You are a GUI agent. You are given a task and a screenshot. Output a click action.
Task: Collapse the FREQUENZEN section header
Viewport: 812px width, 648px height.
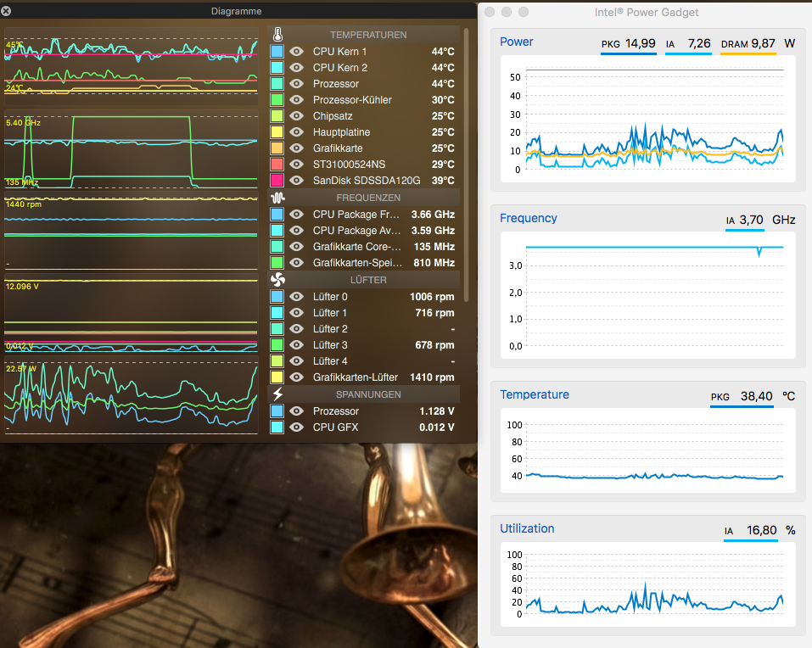[368, 198]
